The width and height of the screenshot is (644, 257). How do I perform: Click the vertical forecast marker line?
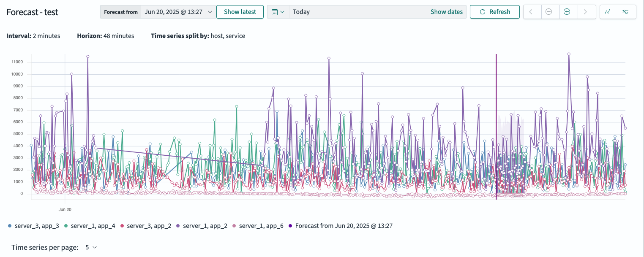coord(496,127)
